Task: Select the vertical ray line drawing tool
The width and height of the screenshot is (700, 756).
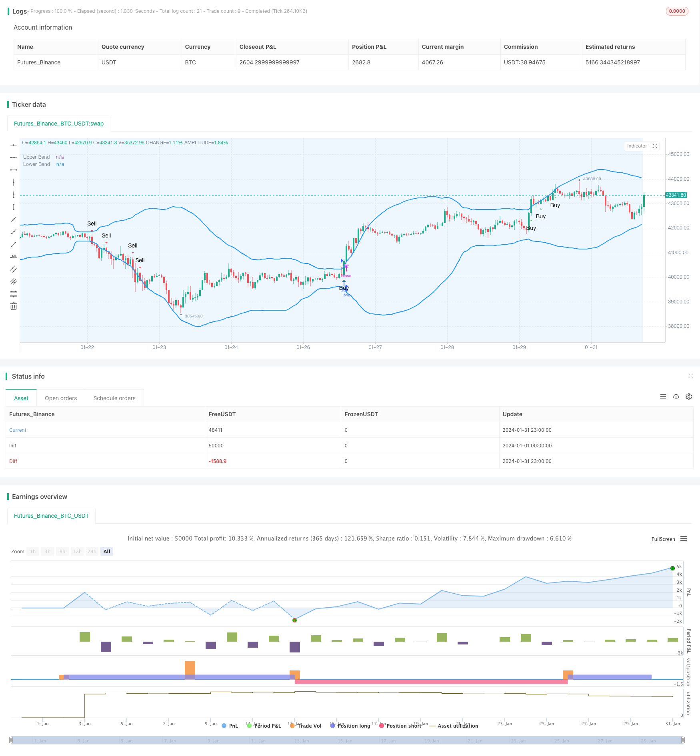Action: (14, 195)
